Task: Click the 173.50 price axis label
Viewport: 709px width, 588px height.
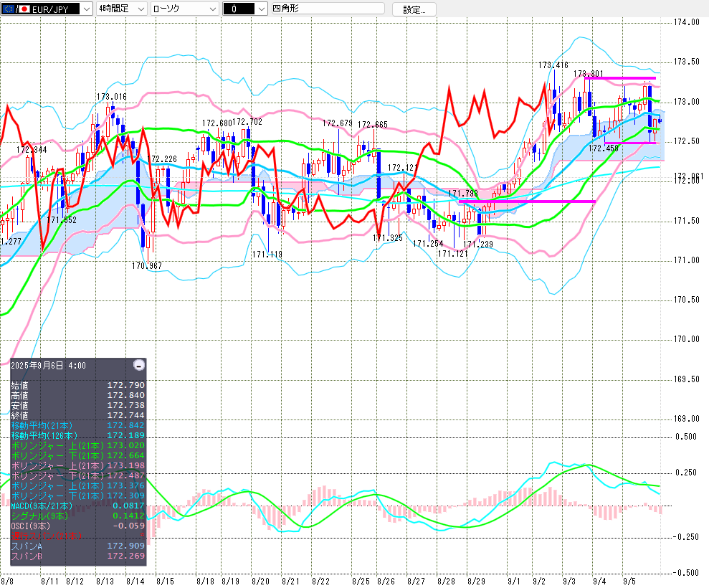Action: pos(686,62)
